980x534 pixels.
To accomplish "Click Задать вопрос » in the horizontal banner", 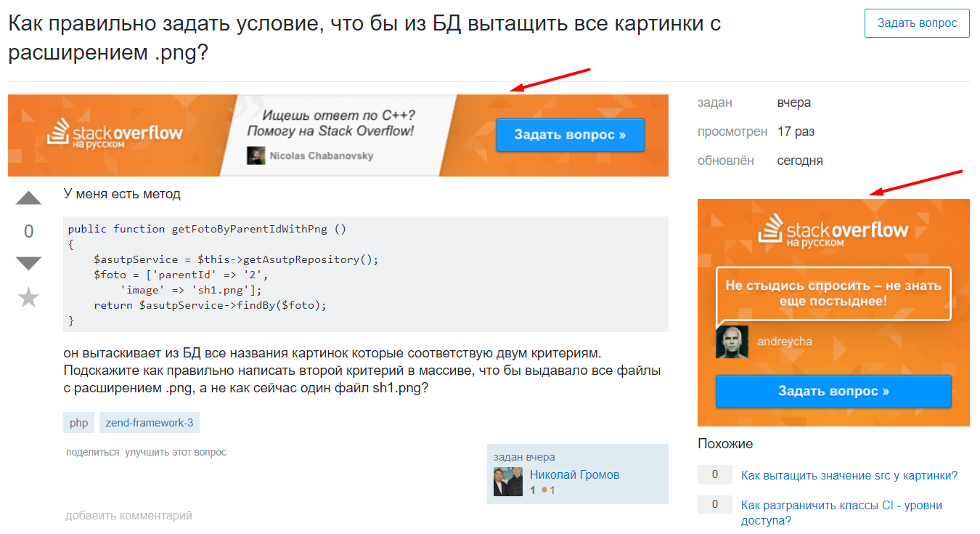I will tap(570, 135).
